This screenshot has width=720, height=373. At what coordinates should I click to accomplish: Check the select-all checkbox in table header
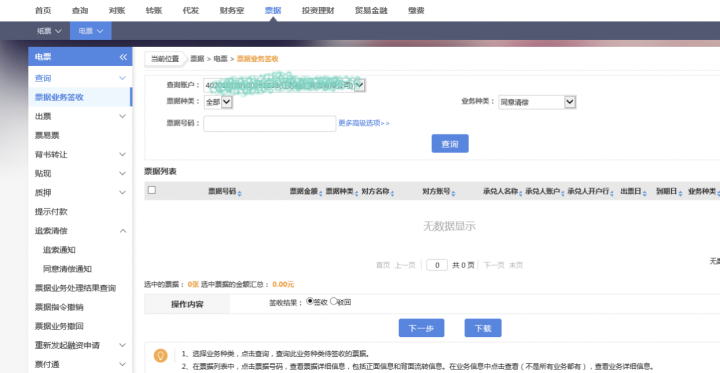pyautogui.click(x=152, y=190)
